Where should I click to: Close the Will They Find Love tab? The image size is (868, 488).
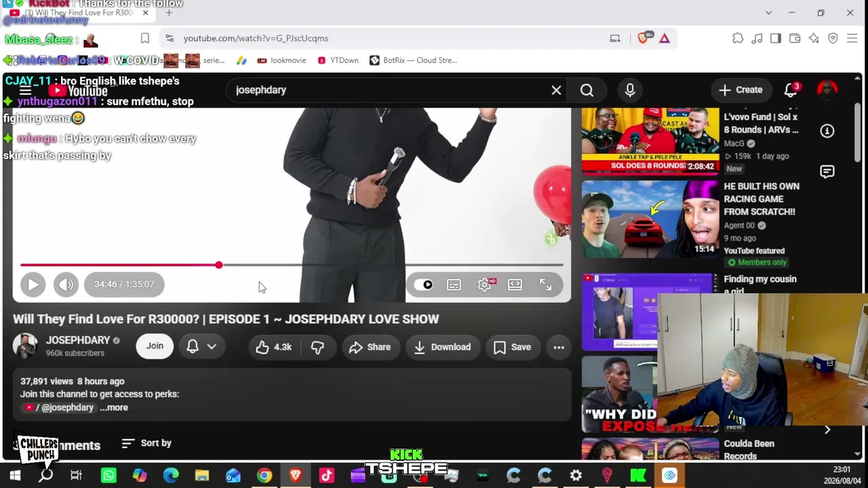[145, 13]
